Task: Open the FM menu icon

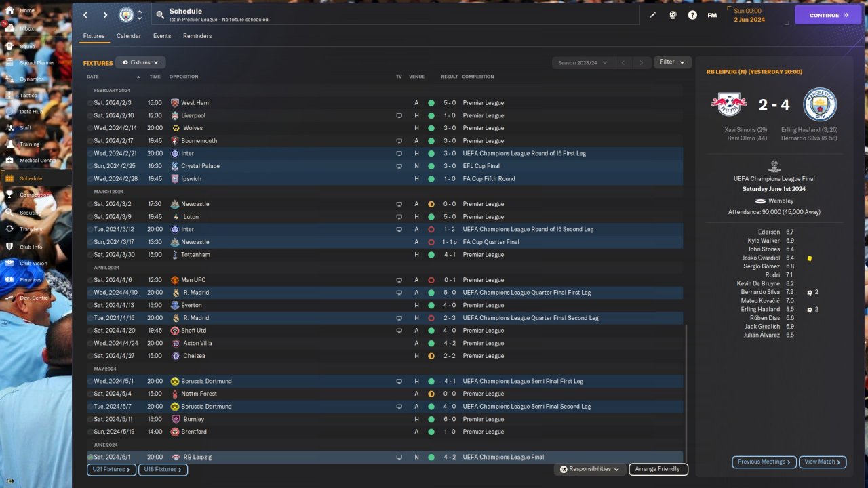Action: coord(712,15)
